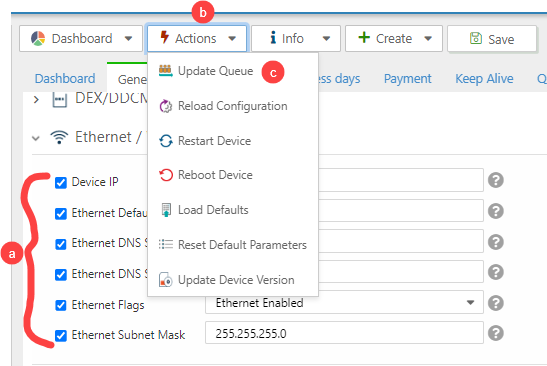This screenshot has width=547, height=366.
Task: Click the Reload Configuration gear icon
Action: tap(166, 106)
